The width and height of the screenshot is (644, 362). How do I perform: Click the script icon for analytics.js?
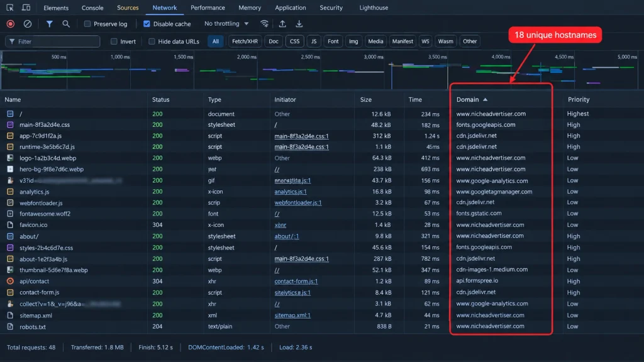(x=10, y=192)
